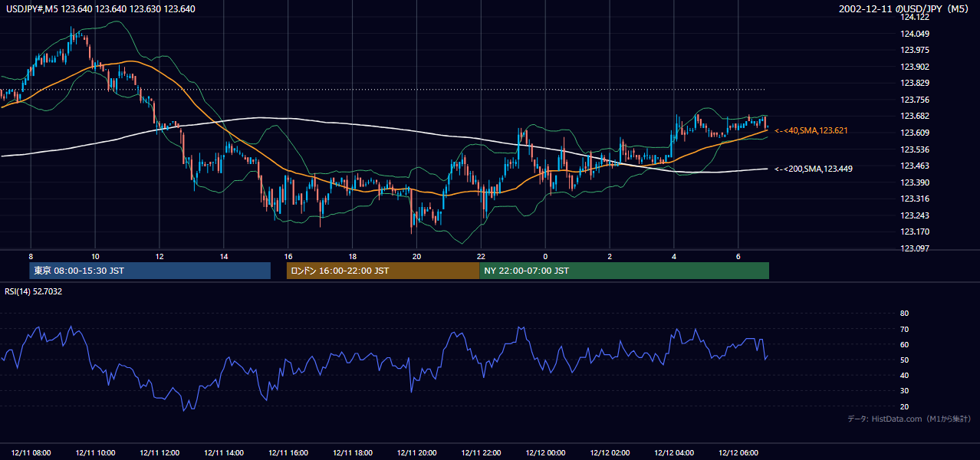Click price axis label 123.243
The height and width of the screenshot is (460, 980).
tap(914, 215)
